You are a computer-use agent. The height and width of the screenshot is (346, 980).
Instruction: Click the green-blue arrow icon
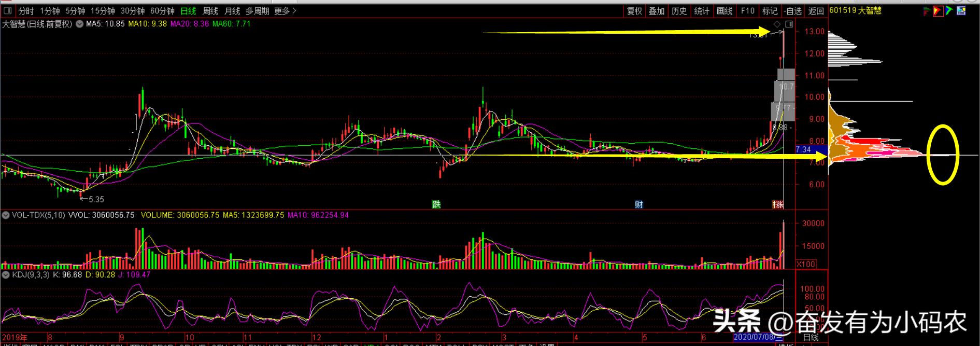pos(949,10)
